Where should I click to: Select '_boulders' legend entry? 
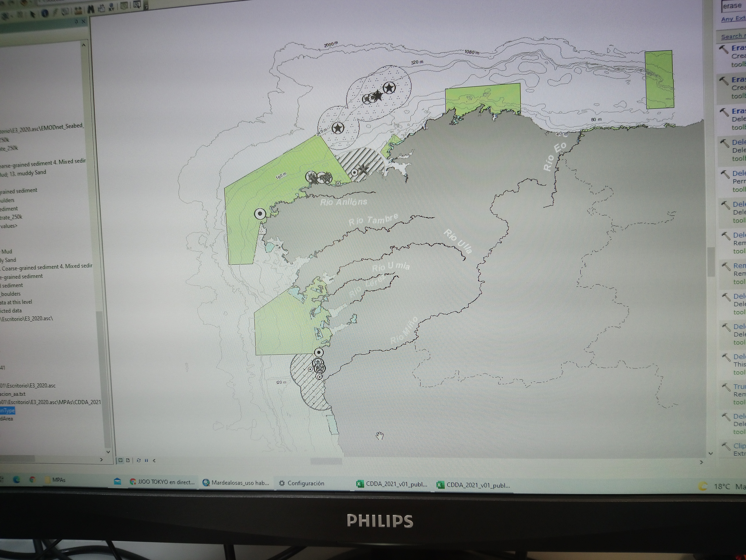[x=10, y=294]
